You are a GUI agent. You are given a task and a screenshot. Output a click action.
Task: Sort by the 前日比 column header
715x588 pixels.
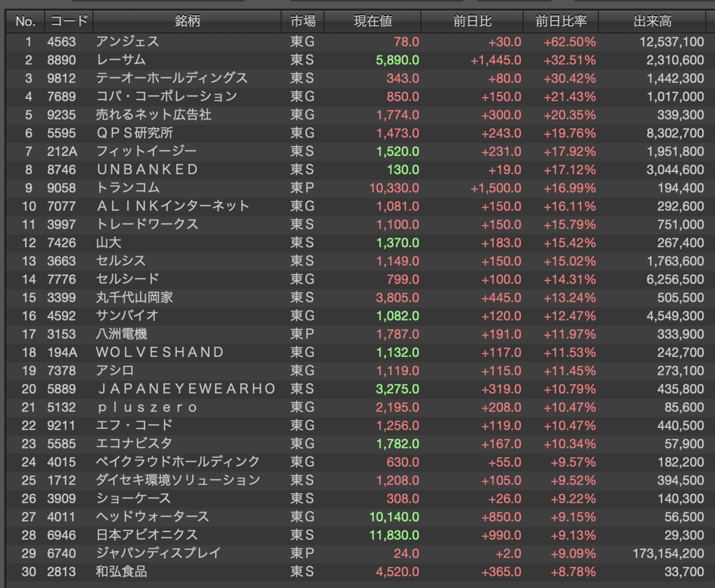coord(472,21)
